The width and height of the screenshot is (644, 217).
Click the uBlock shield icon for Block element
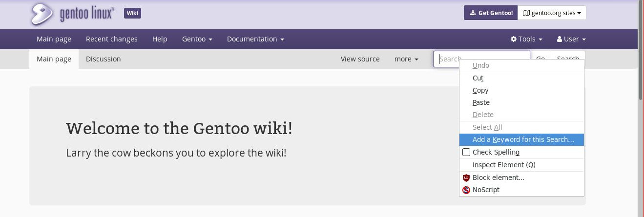tap(466, 178)
